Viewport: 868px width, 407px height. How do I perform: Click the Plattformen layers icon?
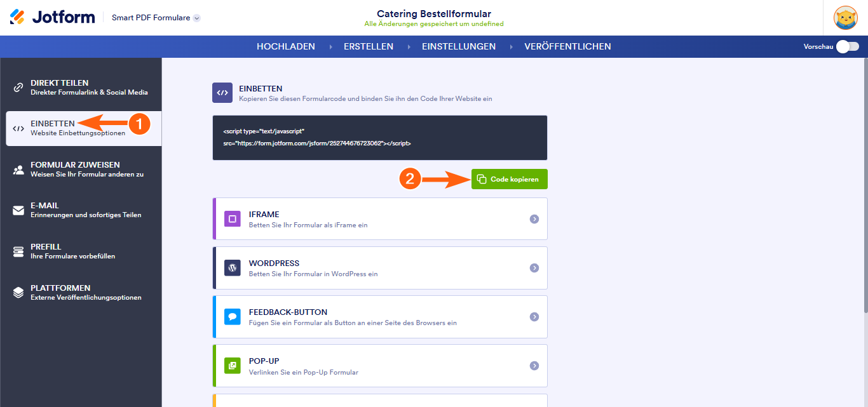click(x=18, y=293)
